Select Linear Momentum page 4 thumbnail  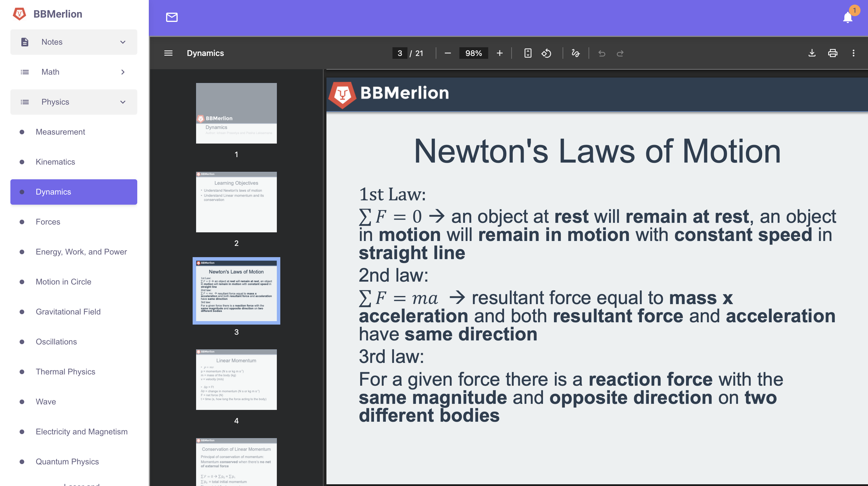[236, 380]
